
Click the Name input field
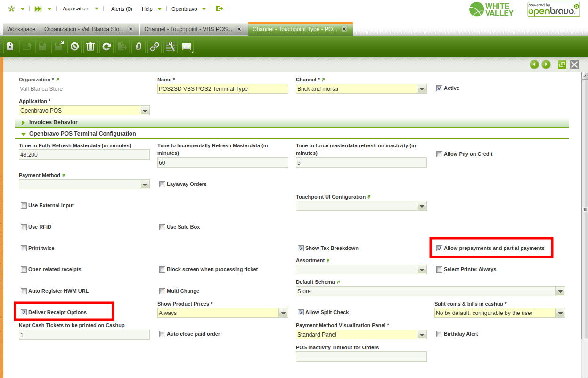(223, 89)
